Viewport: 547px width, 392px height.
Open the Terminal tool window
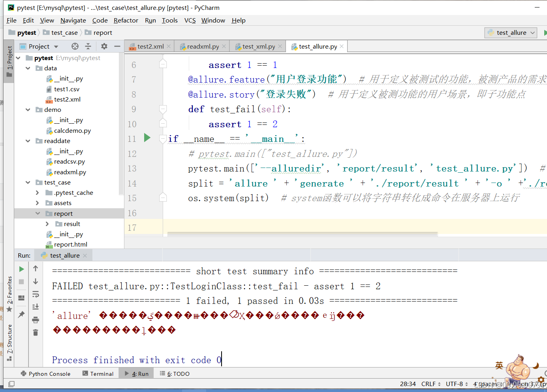tap(98, 374)
